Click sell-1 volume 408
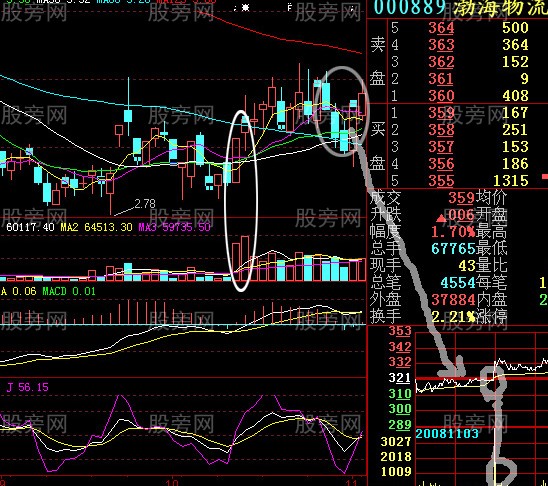The width and height of the screenshot is (548, 486). [515, 96]
